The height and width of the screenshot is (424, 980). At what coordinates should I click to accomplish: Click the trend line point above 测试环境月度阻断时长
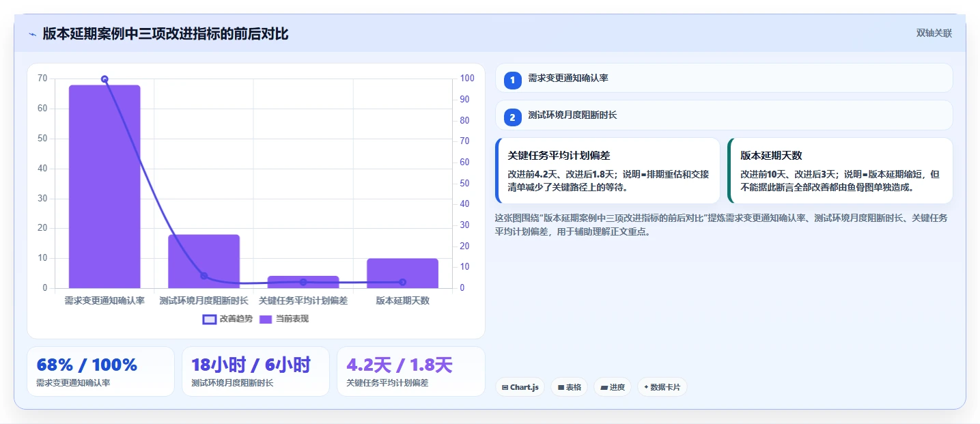click(204, 276)
